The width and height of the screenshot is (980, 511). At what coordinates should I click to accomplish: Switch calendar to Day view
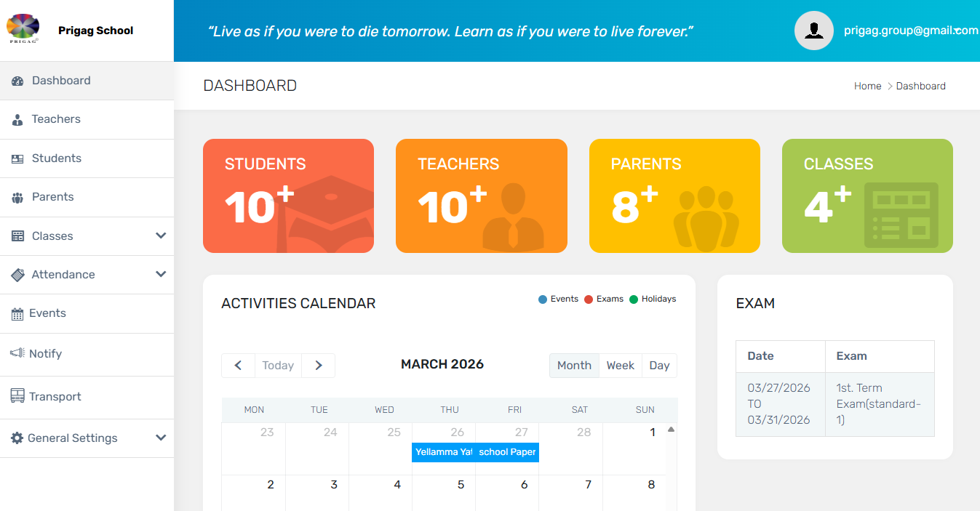tap(659, 366)
